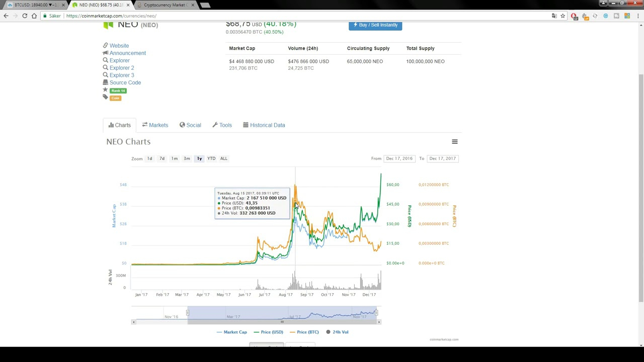Toggle Price (USD) series in chart legend
The height and width of the screenshot is (362, 644).
click(269, 332)
